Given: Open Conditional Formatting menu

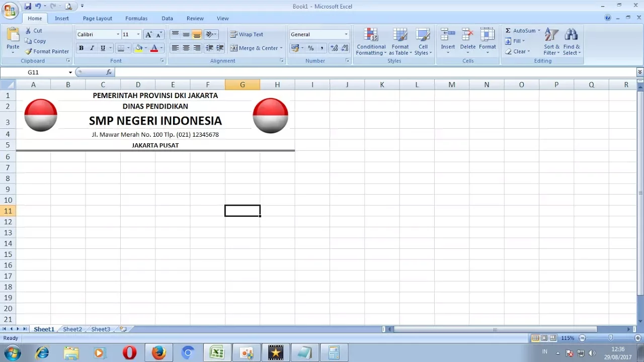Looking at the screenshot, I should point(371,42).
